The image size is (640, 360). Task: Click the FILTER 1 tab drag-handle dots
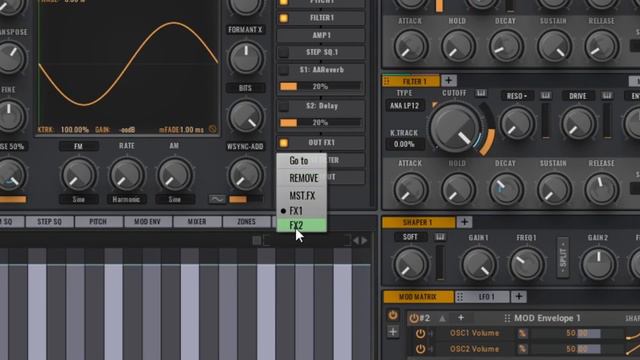387,81
